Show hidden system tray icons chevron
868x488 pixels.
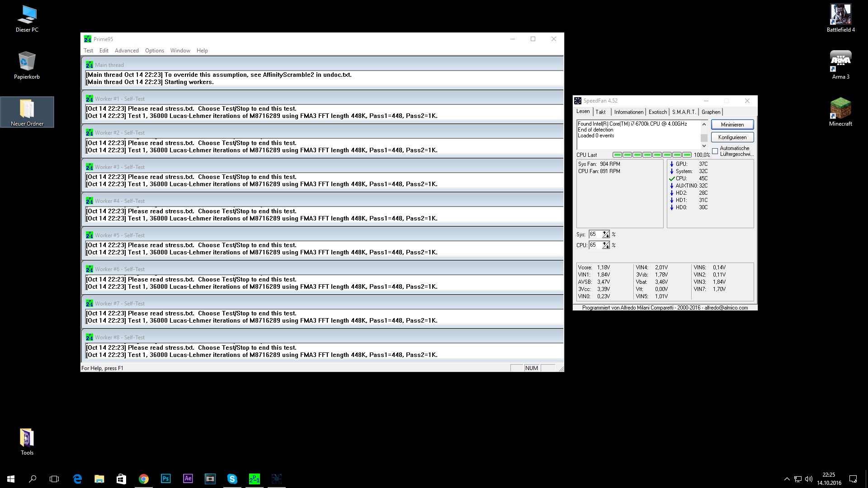coord(787,479)
